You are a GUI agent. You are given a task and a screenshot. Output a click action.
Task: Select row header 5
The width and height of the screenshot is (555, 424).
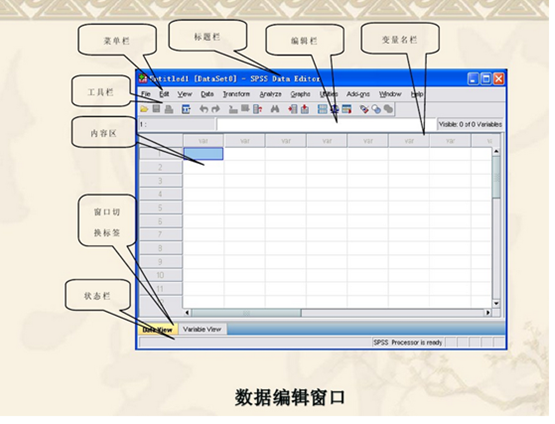161,208
